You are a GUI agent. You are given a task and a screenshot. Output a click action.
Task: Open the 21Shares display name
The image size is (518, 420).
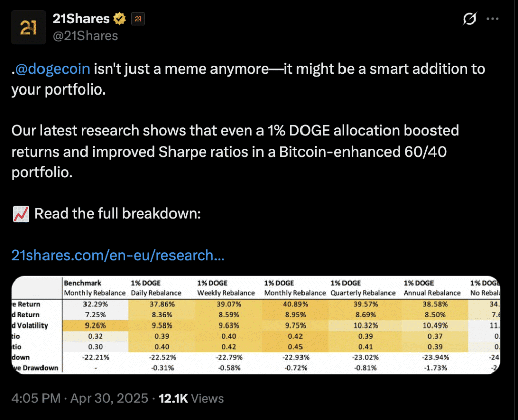click(81, 19)
